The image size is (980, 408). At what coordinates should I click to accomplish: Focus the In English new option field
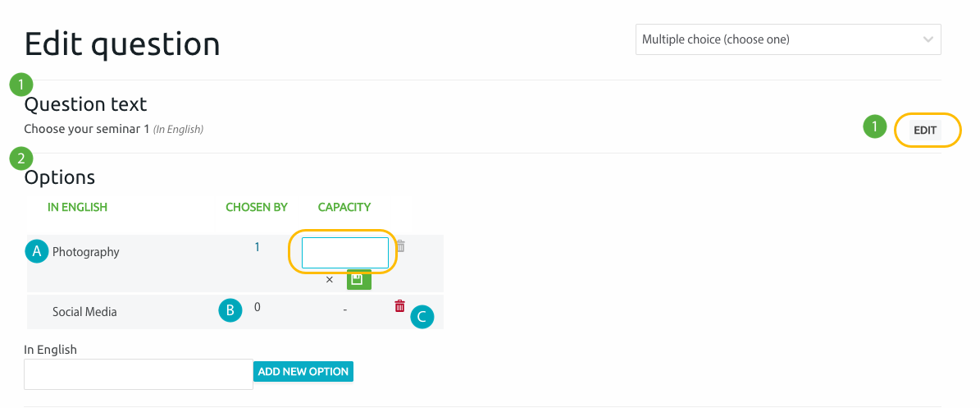139,374
